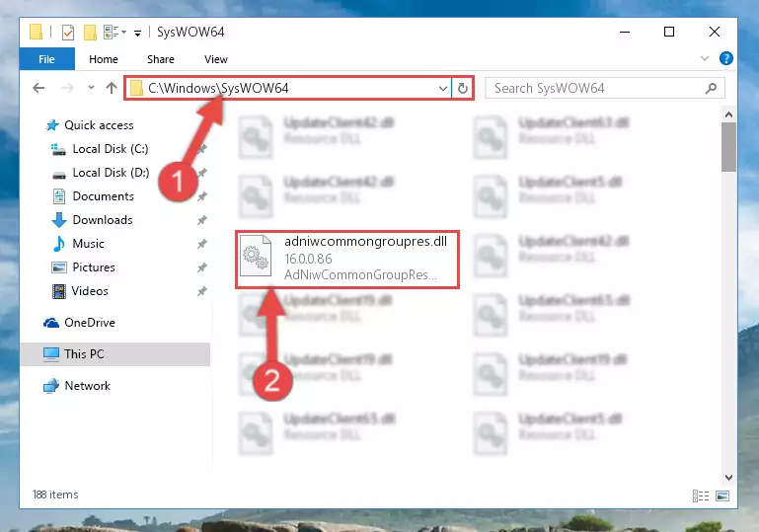Click the vertical scrollbar thumb

click(x=728, y=147)
